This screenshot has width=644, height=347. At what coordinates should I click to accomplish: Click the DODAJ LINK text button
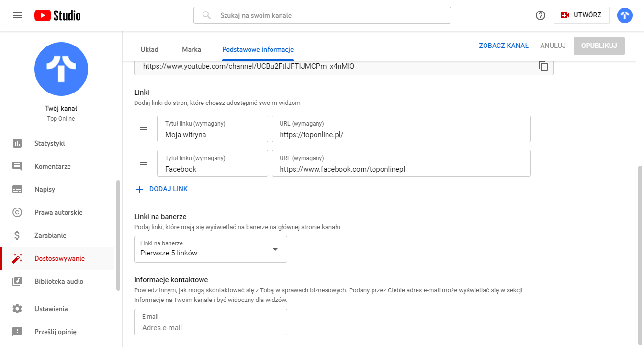[169, 189]
